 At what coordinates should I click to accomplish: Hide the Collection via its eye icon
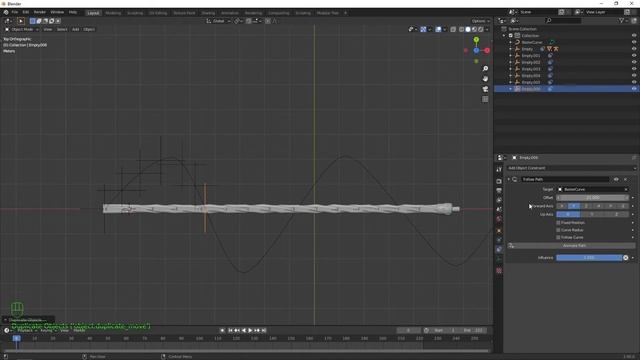[x=634, y=36]
